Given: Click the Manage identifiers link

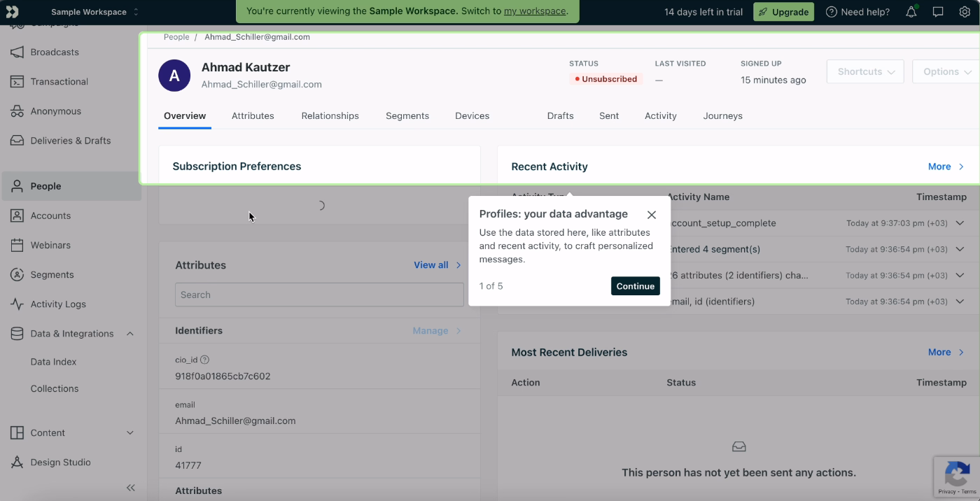Looking at the screenshot, I should pos(437,331).
